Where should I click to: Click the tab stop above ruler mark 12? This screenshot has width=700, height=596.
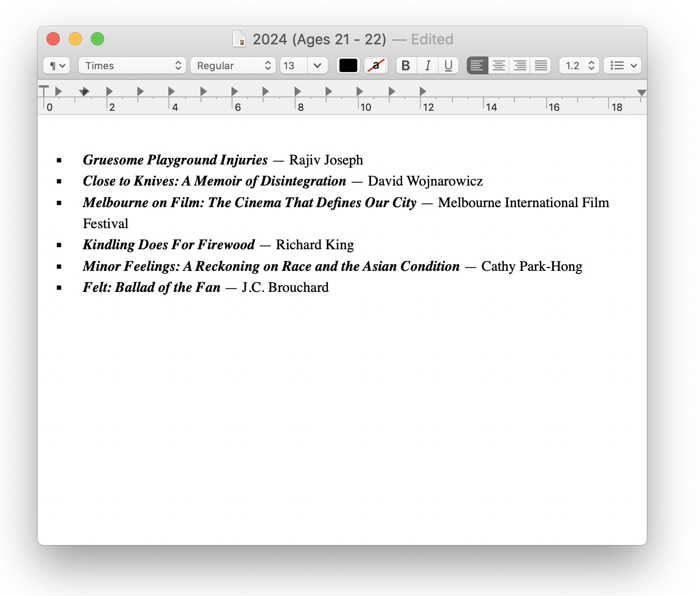[x=423, y=91]
